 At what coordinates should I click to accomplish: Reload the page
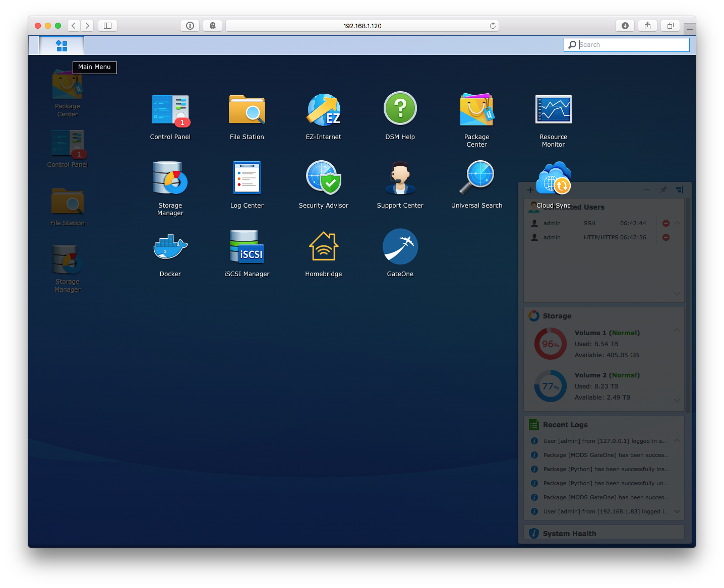[x=493, y=26]
